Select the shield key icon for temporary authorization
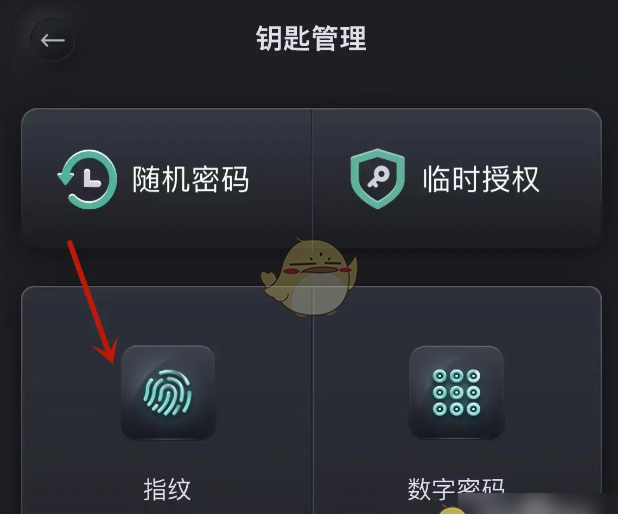 [378, 179]
